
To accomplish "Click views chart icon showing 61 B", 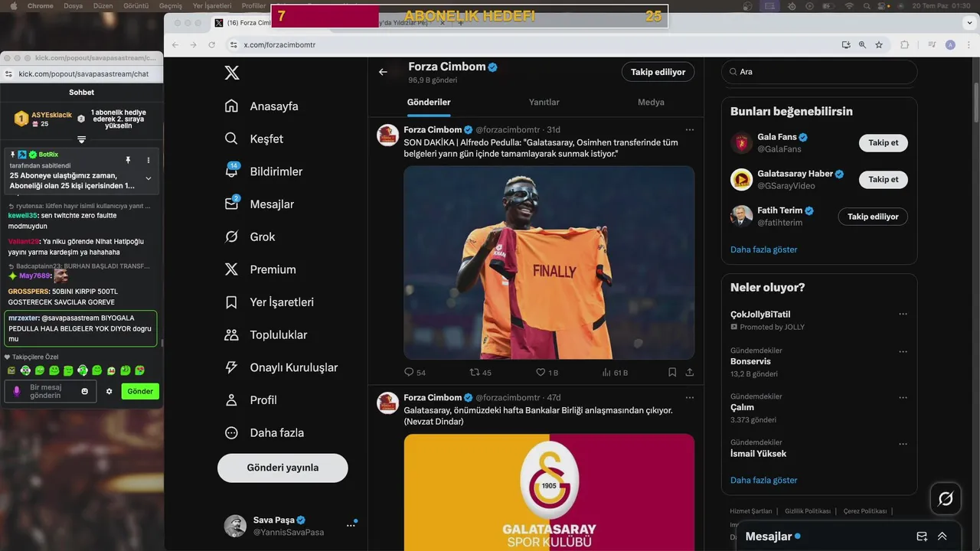I will (607, 372).
